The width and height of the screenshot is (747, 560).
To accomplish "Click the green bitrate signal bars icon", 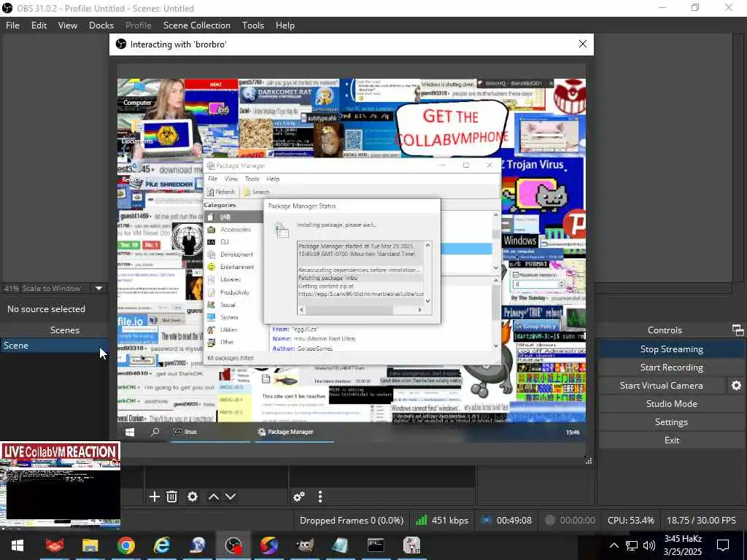I will 421,520.
